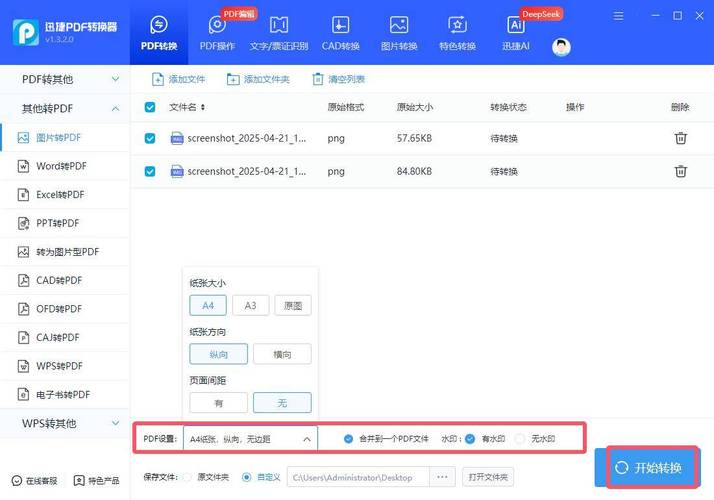
Task: Select 无水印 radio button
Action: pos(519,439)
